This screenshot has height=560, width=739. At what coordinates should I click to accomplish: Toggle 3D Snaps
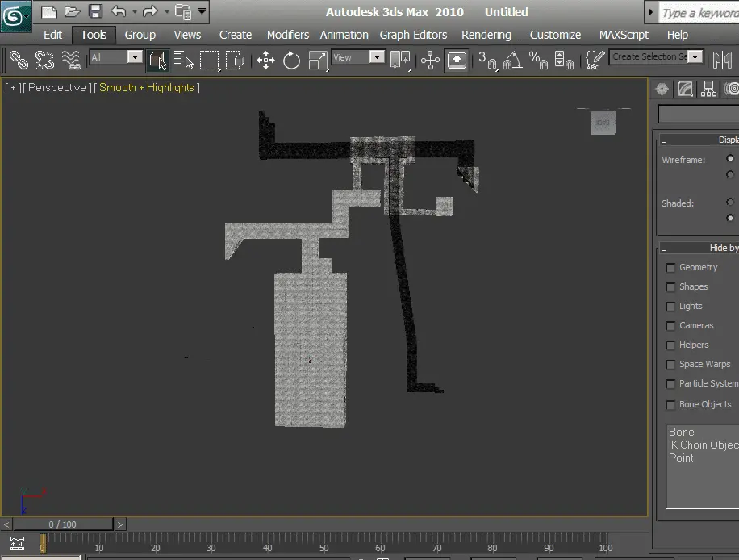pyautogui.click(x=487, y=61)
